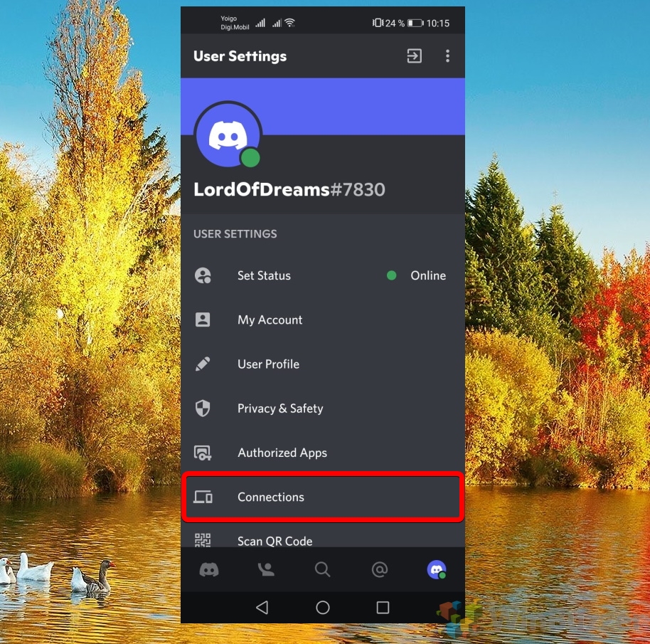Tap the 10:15 clock in status bar
Viewport: 650px width, 644px height.
[438, 23]
